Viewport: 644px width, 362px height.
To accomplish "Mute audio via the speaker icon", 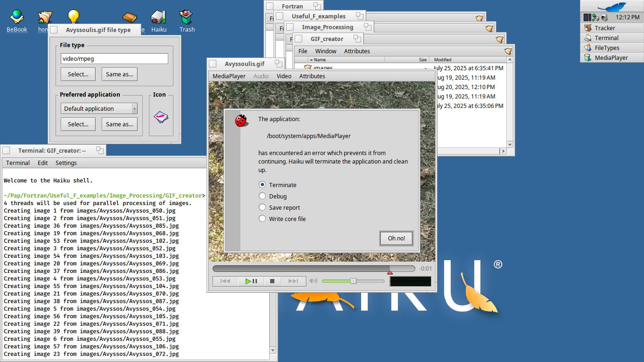I will (x=313, y=281).
